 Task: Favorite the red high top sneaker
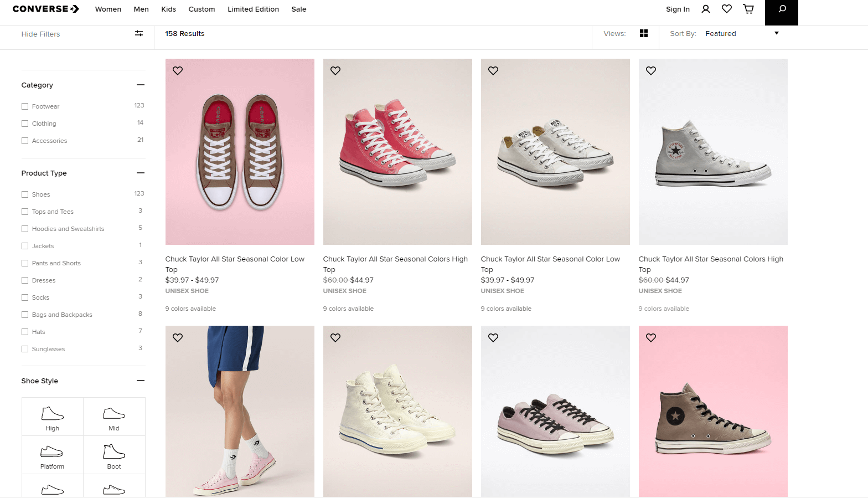pyautogui.click(x=335, y=71)
